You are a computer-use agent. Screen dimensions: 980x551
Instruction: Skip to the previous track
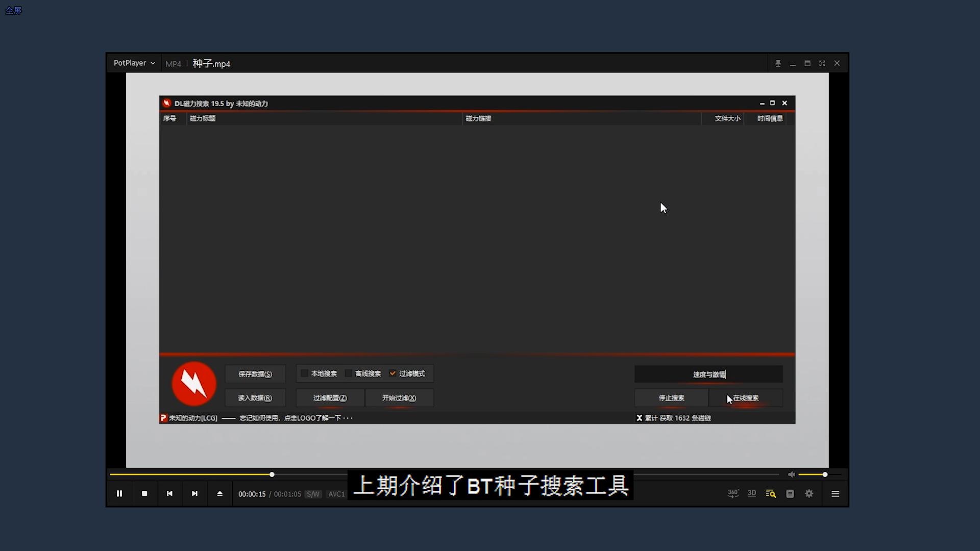tap(169, 493)
